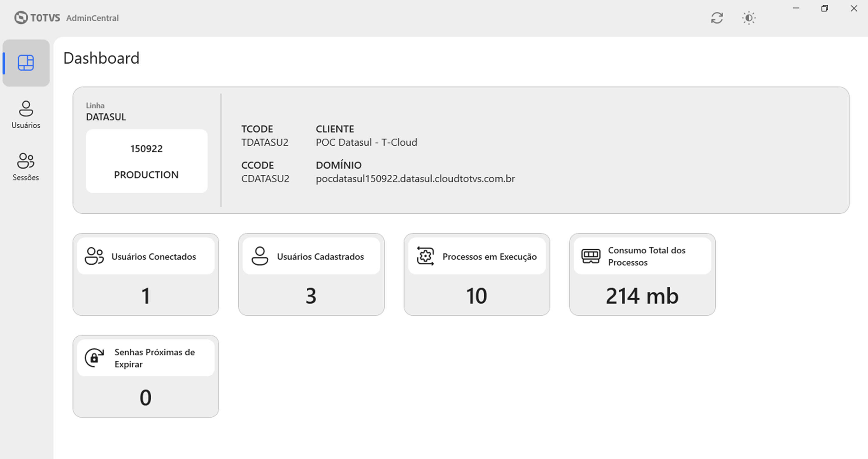The image size is (868, 459).
Task: Click the refresh icon in the title bar
Action: [717, 18]
